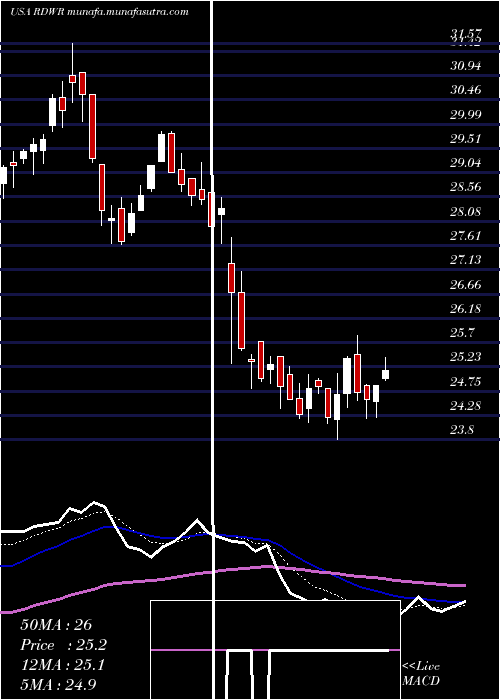Image resolution: width=500 pixels, height=700 pixels.
Task: Click the 30.94 price axis label
Action: pyautogui.click(x=466, y=66)
